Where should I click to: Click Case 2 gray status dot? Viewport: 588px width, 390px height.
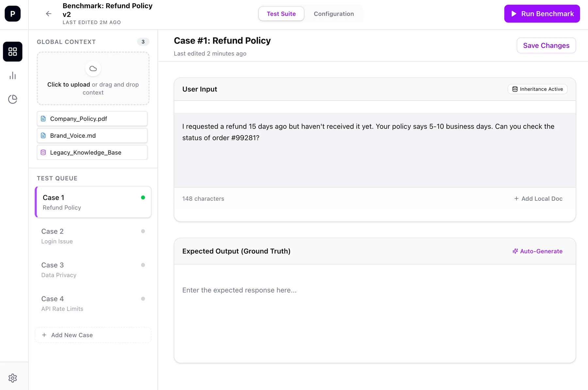point(143,231)
